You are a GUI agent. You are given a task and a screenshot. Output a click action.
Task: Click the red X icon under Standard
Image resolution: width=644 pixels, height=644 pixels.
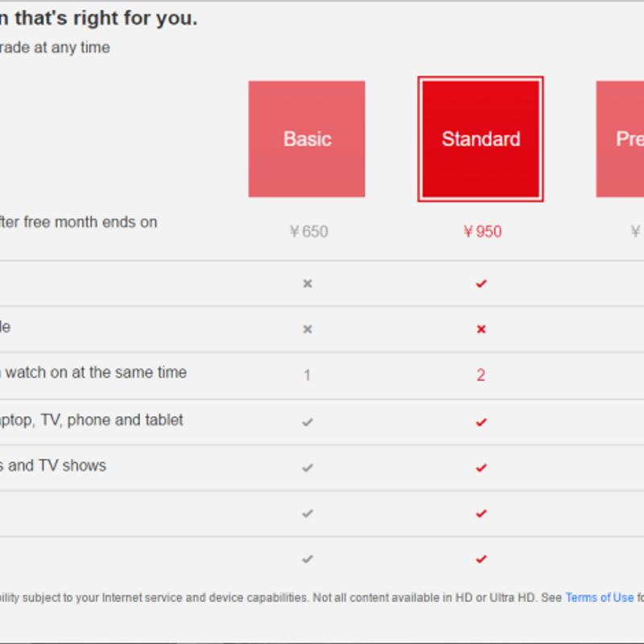coord(481,329)
